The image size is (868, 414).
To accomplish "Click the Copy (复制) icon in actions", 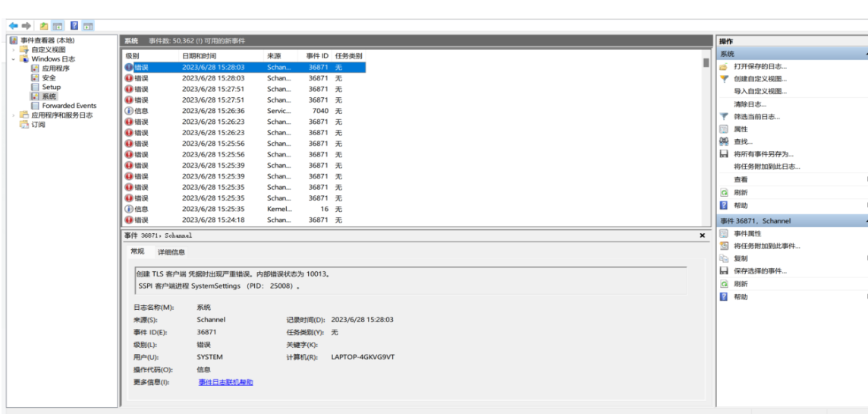I will [x=724, y=258].
